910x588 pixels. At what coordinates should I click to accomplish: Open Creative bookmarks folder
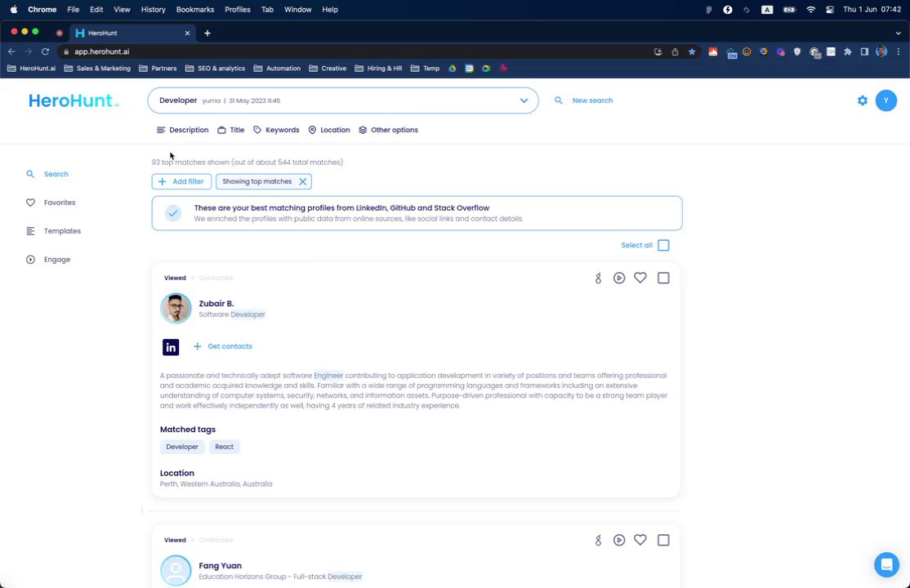tap(328, 69)
